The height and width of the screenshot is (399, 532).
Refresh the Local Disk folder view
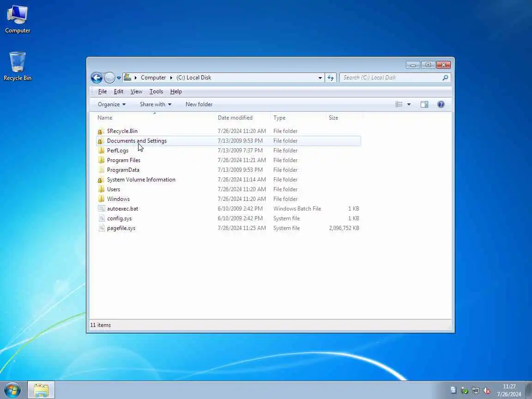click(x=331, y=78)
